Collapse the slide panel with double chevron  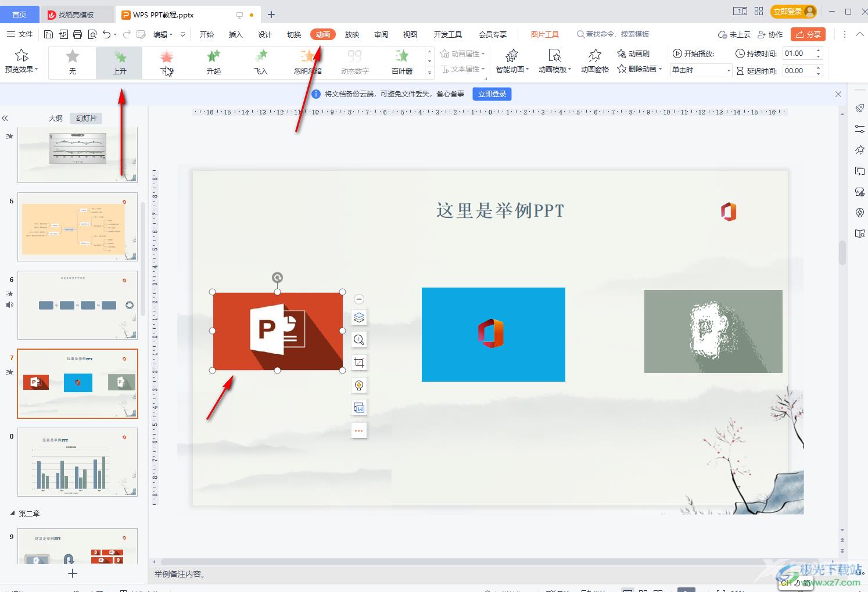[5, 118]
